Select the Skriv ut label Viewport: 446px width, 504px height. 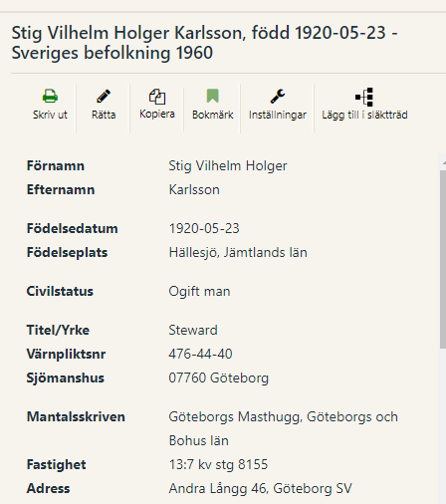coord(50,115)
